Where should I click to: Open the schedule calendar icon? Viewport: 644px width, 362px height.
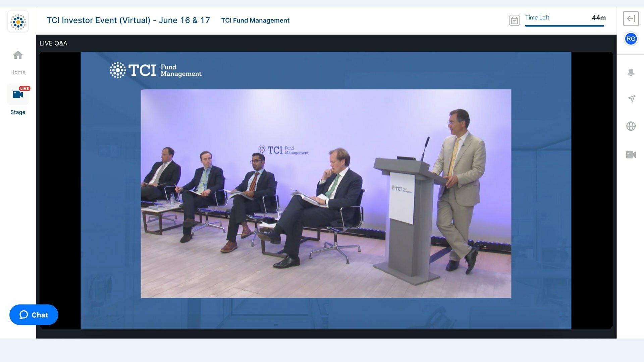[514, 20]
